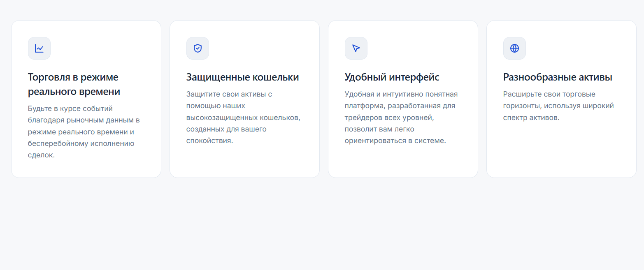Open the 'Разнообразные активы' heading
Image resolution: width=644 pixels, height=270 pixels.
pos(558,77)
